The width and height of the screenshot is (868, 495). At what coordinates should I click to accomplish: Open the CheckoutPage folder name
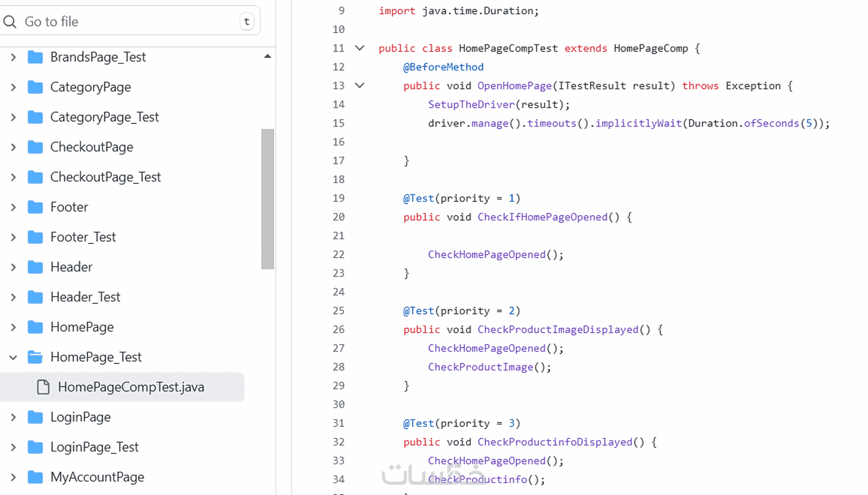[92, 147]
